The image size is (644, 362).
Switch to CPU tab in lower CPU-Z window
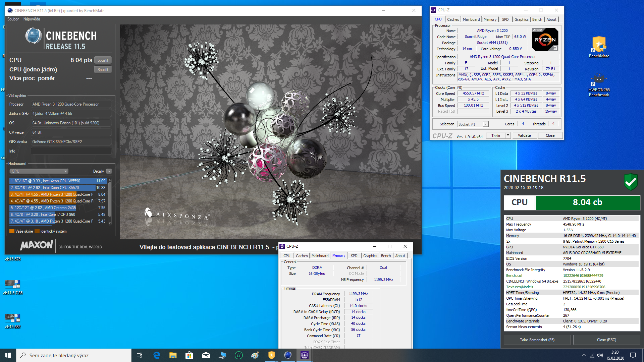(x=287, y=256)
